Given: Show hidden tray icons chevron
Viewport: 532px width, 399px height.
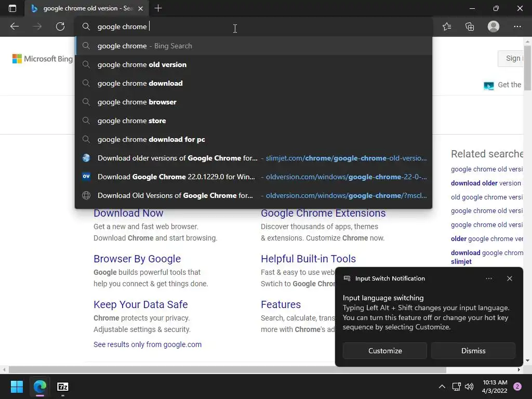Looking at the screenshot, I should tap(442, 387).
